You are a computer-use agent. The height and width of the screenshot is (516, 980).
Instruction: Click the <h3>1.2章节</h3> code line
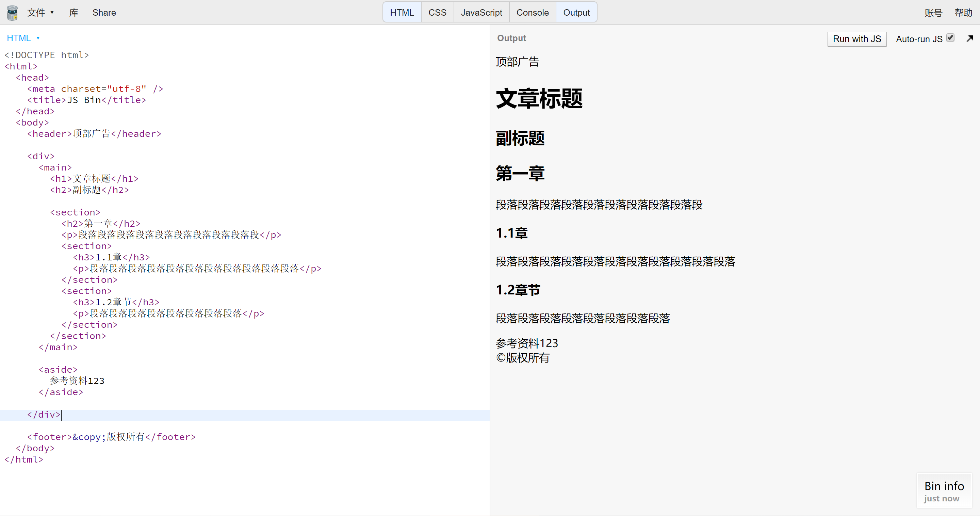[x=116, y=303]
